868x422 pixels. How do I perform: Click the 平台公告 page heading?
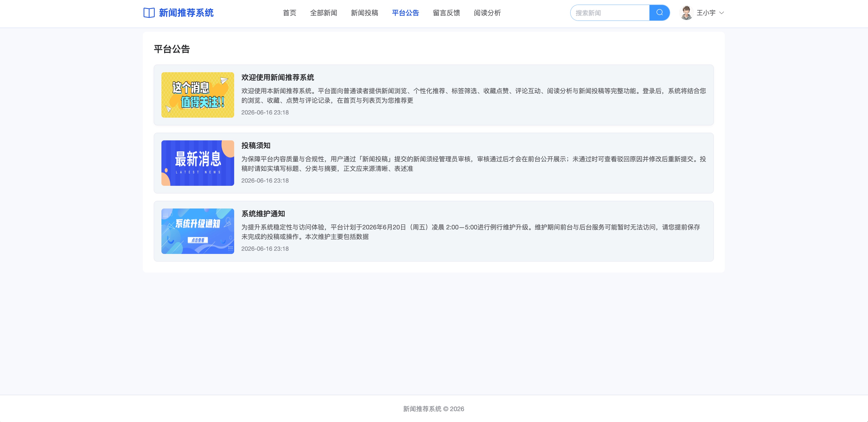pos(172,49)
